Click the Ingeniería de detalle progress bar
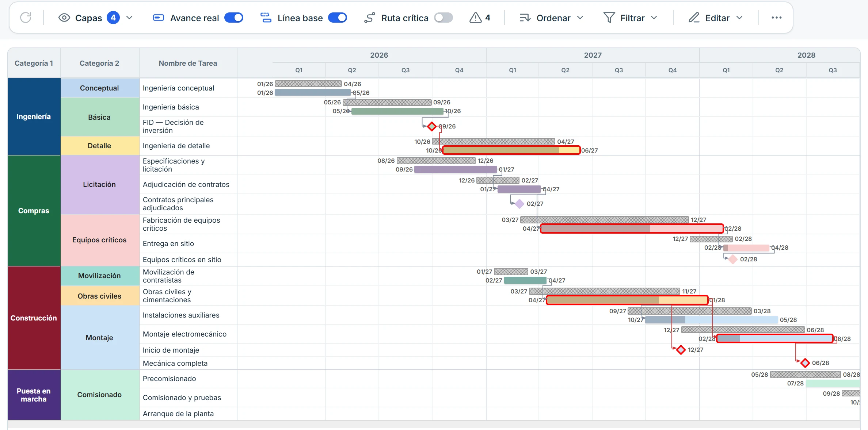Viewport: 868px width, 430px height. [x=511, y=150]
